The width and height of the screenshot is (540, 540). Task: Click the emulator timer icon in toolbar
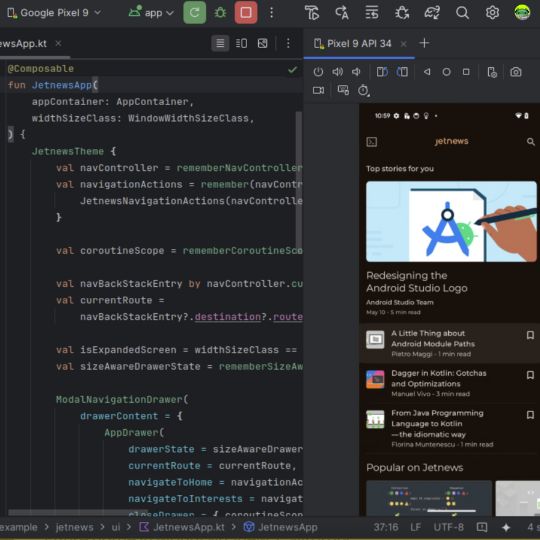(x=363, y=91)
